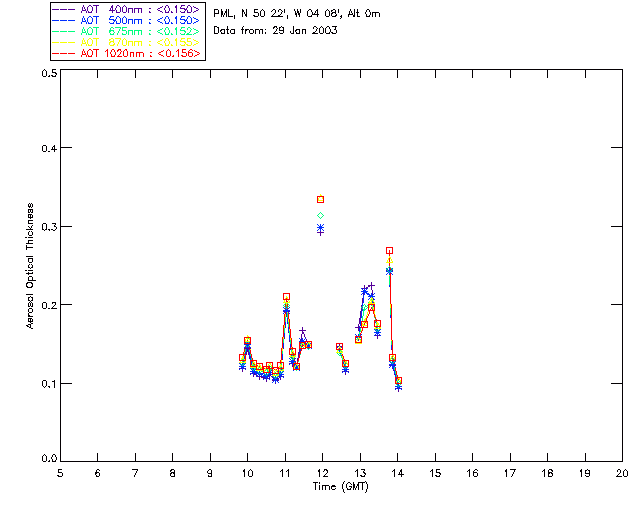Click the red dashed line sample in legend
This screenshot has width=640, height=512.
[64, 54]
